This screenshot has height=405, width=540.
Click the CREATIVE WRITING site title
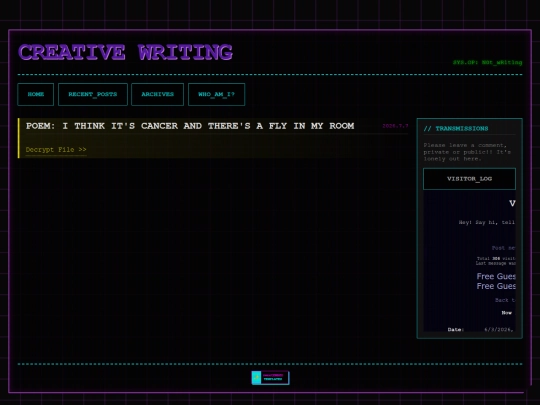tap(126, 52)
